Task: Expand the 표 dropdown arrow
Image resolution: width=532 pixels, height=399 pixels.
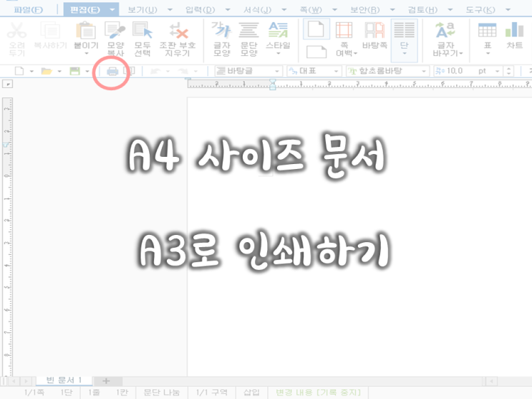Action: 488,54
